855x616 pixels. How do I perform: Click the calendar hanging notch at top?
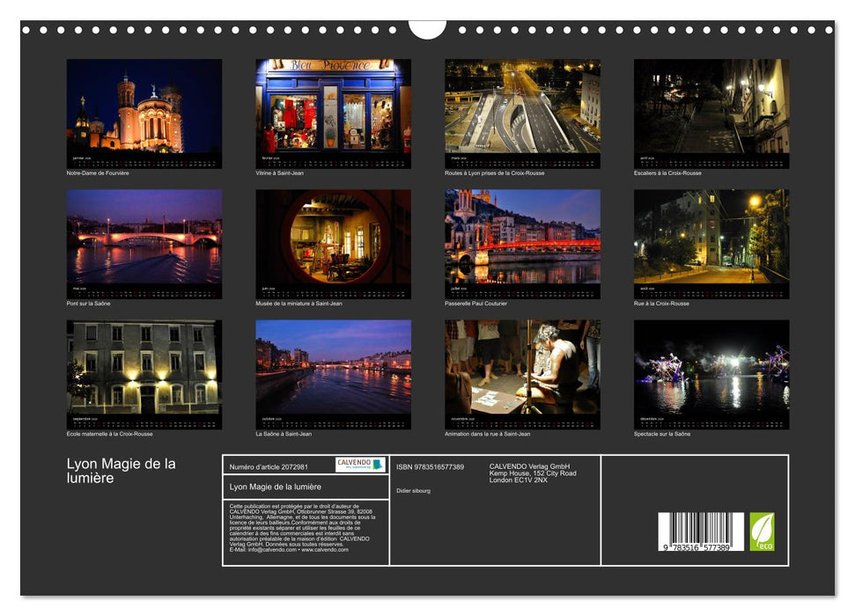[427, 30]
